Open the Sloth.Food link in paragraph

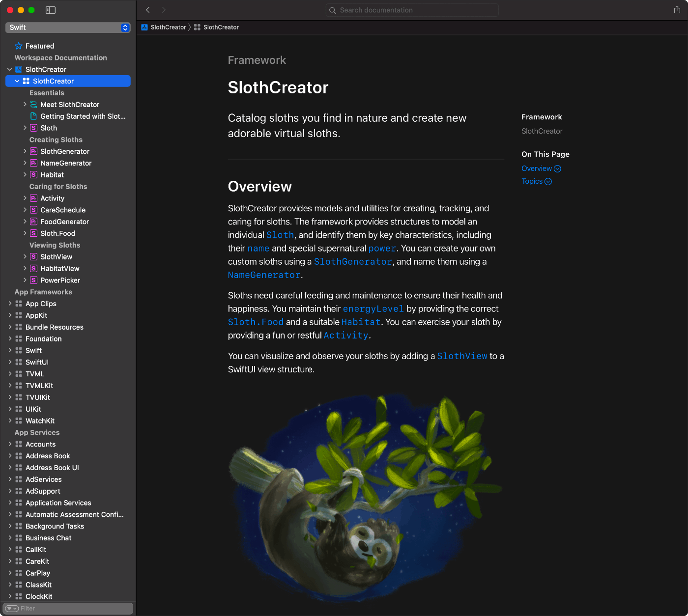click(256, 322)
